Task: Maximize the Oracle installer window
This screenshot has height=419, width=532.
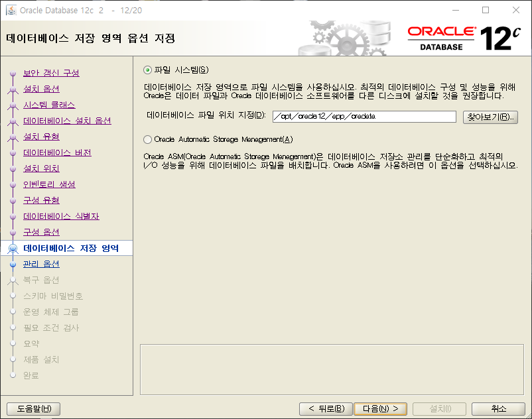Action: coord(486,10)
